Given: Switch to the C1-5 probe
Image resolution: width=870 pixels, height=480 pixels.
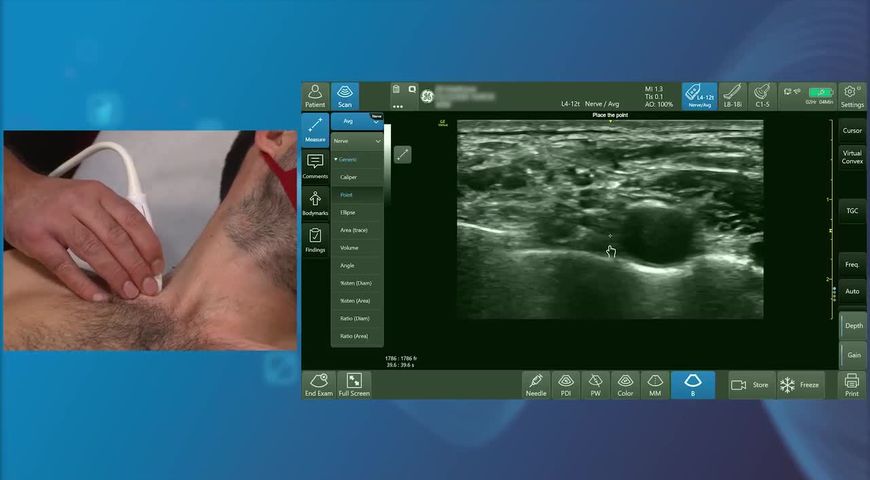Looking at the screenshot, I should pyautogui.click(x=762, y=97).
